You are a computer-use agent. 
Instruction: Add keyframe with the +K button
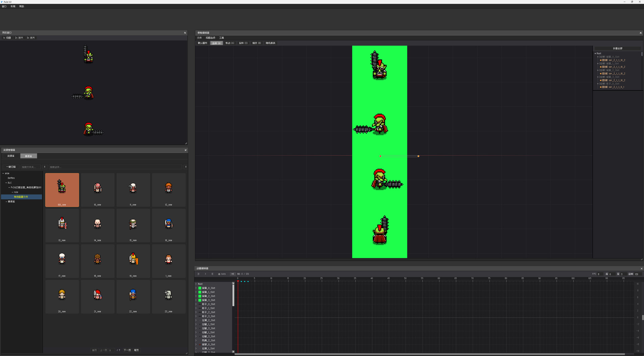click(232, 274)
